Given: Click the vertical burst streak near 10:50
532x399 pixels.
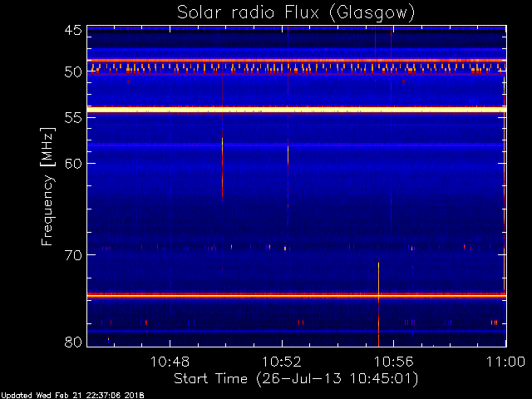Looking at the screenshot, I should [x=222, y=168].
